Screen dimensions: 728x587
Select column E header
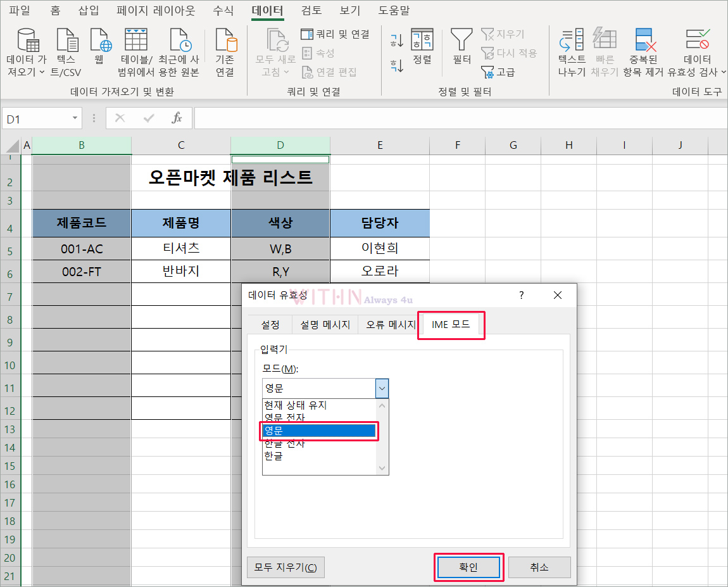[380, 146]
